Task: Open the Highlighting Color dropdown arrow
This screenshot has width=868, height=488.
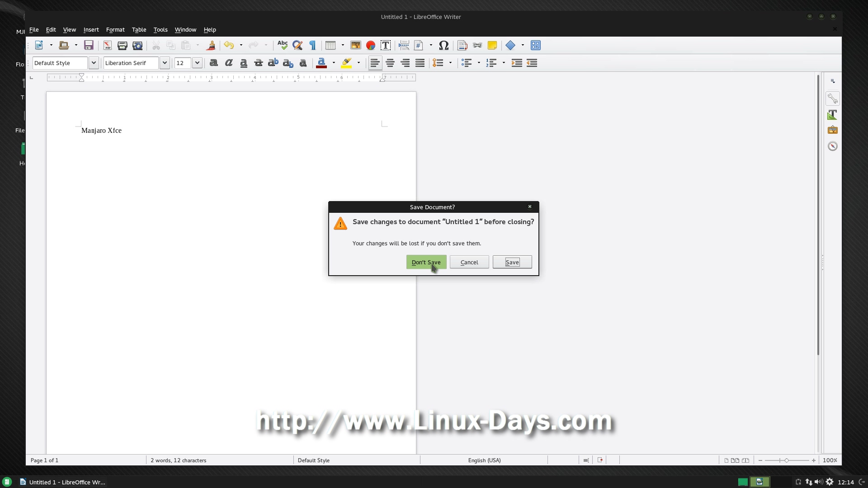Action: click(x=359, y=63)
